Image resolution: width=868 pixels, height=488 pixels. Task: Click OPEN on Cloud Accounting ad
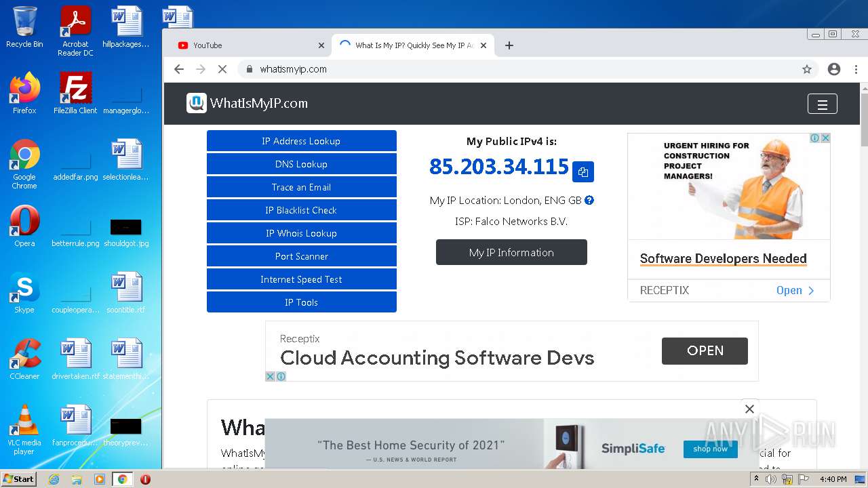click(705, 350)
